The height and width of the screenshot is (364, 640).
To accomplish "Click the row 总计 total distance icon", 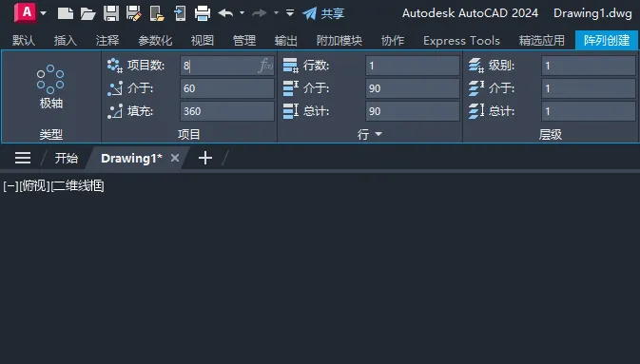I will click(291, 111).
